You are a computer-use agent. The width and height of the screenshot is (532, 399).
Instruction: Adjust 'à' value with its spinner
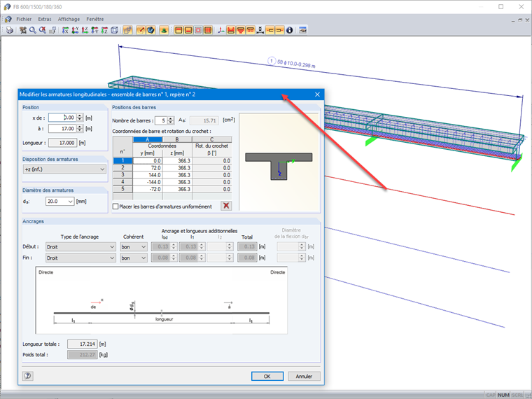tap(80, 129)
